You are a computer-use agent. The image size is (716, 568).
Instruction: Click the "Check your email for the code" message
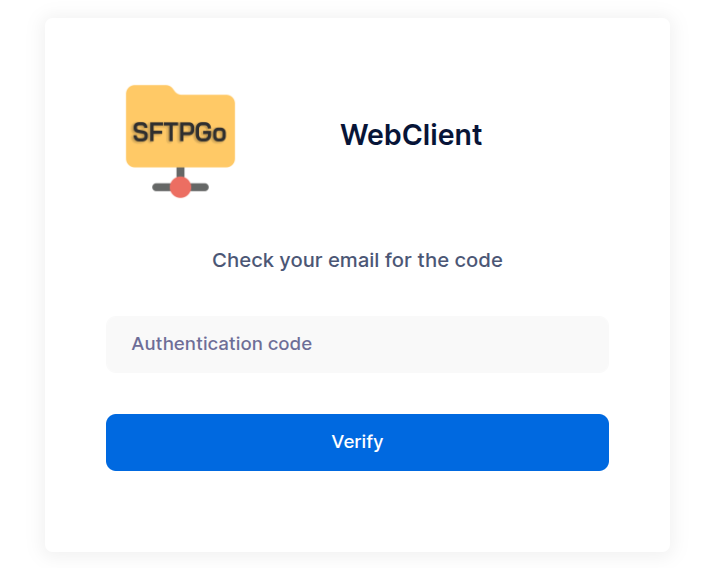(x=357, y=261)
